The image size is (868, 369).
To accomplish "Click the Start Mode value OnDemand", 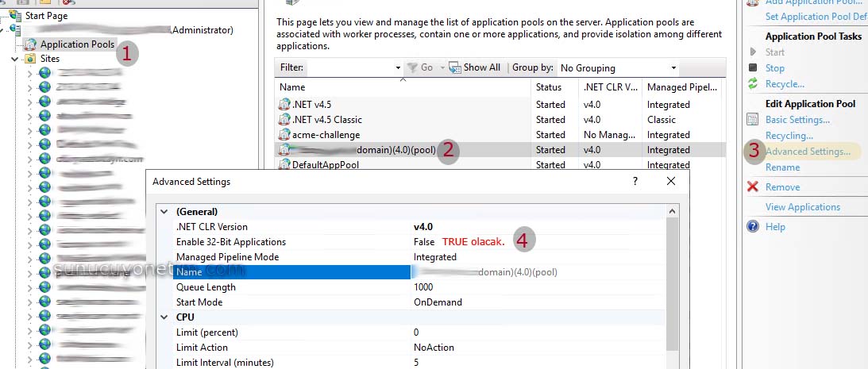I will (x=438, y=302).
